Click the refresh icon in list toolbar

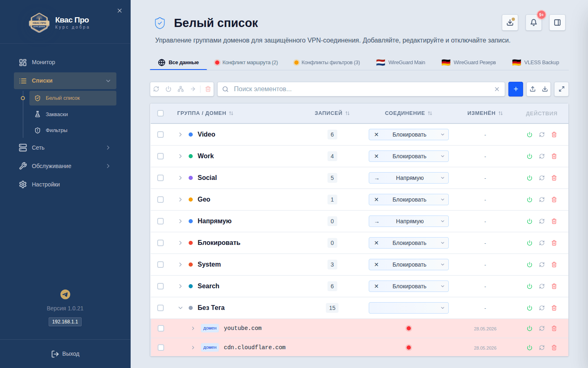(156, 89)
